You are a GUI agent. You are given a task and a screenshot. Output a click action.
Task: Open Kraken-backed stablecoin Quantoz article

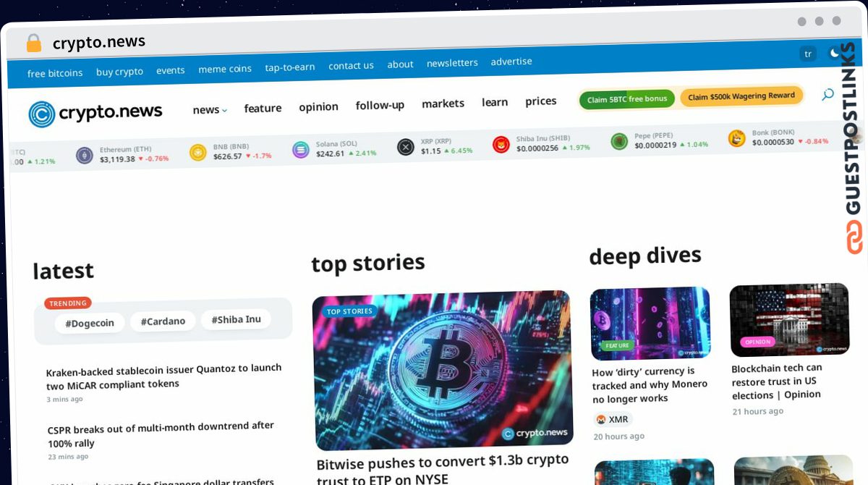[164, 376]
